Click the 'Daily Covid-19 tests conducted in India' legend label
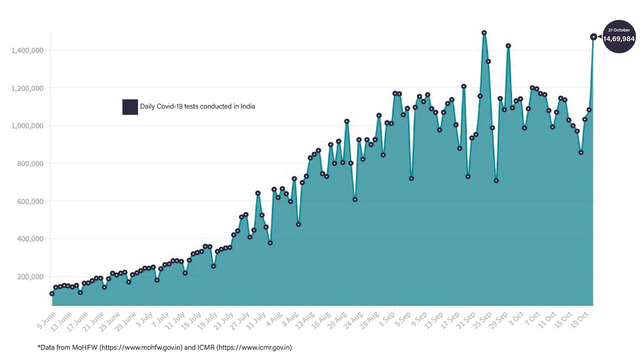Screen dimensions: 644x362 coord(197,107)
